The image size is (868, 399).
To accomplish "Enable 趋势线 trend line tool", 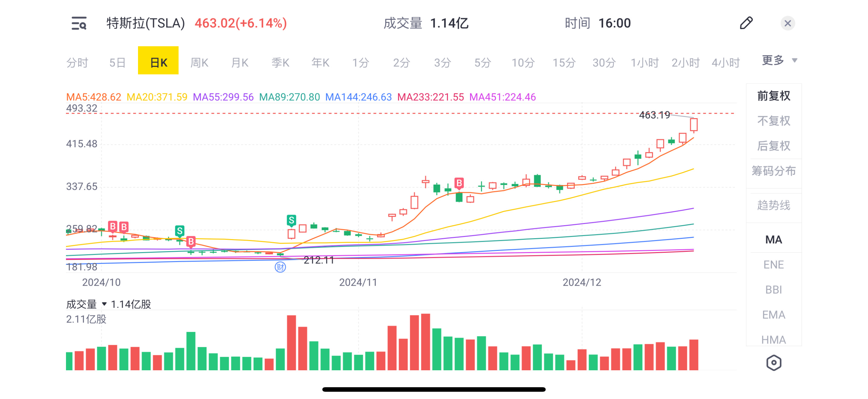I will click(774, 205).
